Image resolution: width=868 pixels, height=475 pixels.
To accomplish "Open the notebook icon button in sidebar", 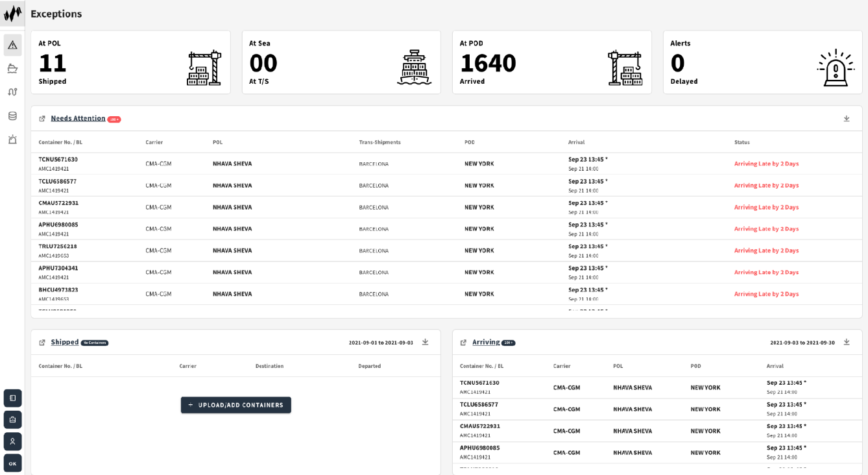I will click(x=12, y=398).
